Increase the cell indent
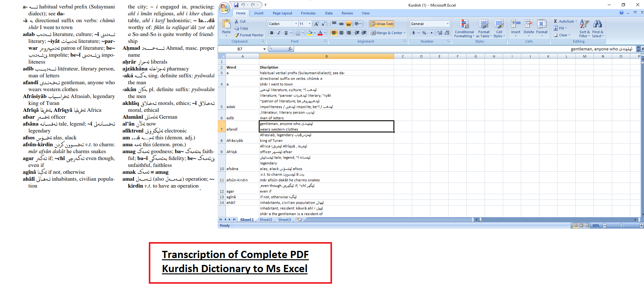 click(x=364, y=33)
